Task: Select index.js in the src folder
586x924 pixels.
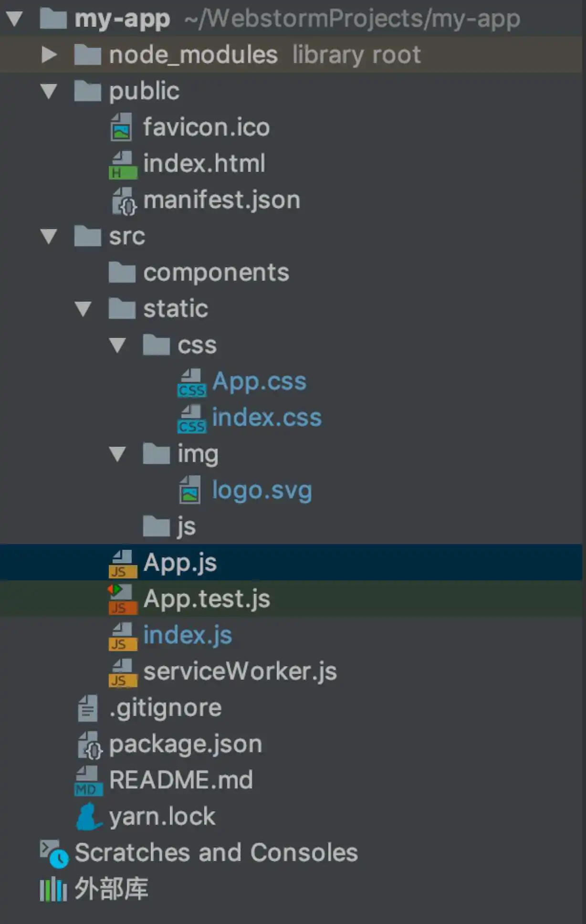Action: [187, 635]
